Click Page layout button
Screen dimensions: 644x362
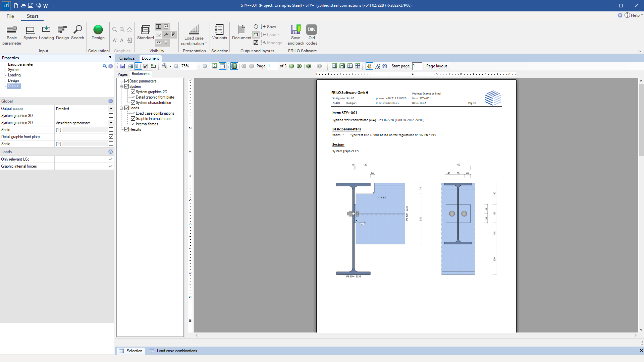[436, 66]
